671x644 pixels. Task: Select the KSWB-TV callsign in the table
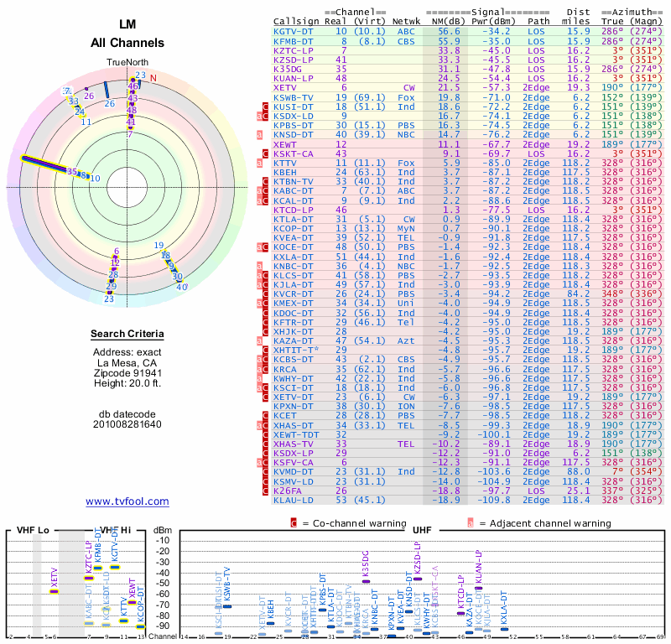click(293, 97)
